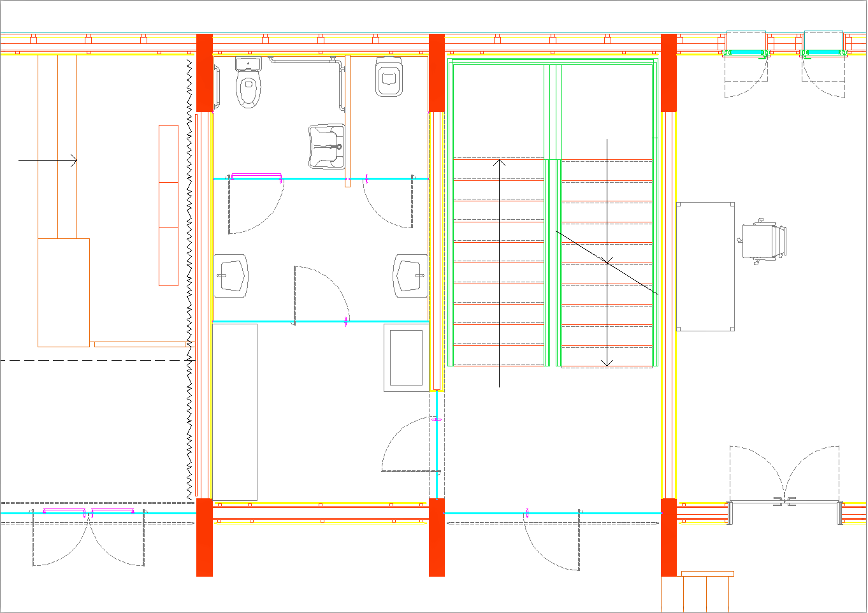
Task: Select the double-framed rectangle below right washbasin
Action: point(406,357)
